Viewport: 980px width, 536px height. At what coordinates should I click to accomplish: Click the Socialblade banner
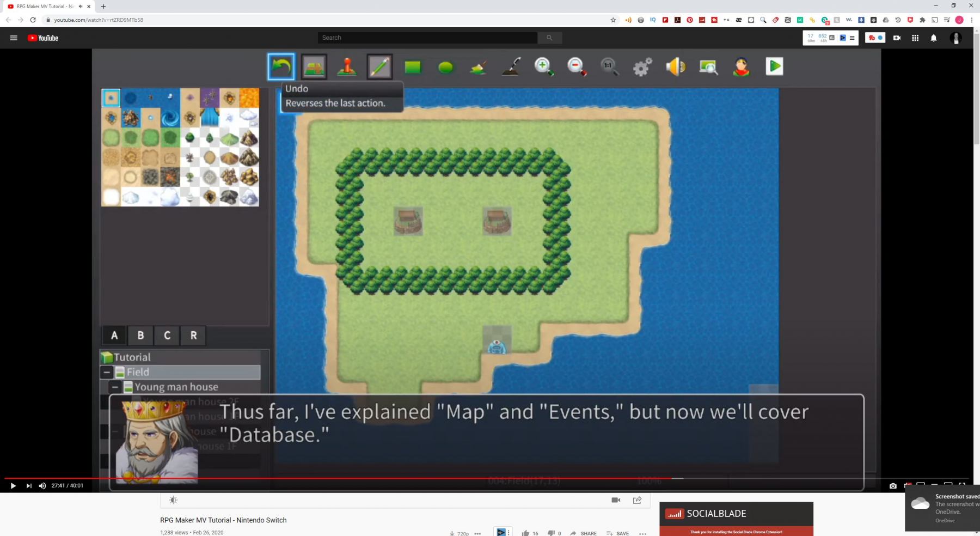click(736, 519)
